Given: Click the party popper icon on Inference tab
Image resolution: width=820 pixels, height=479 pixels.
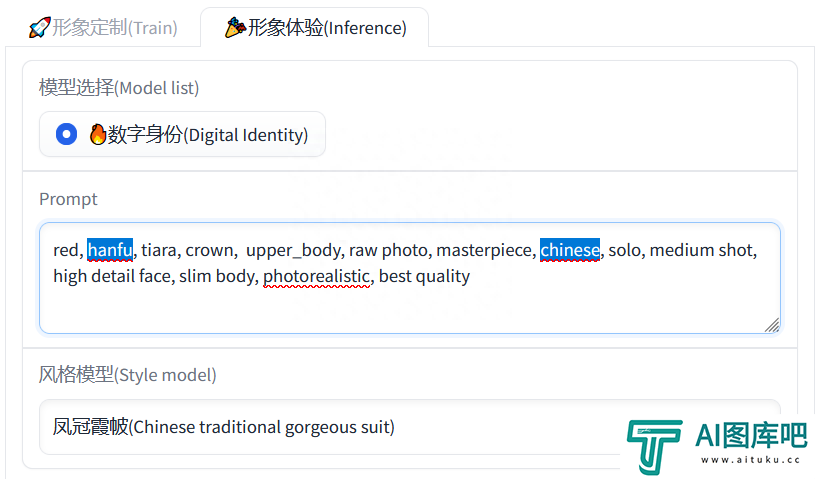Looking at the screenshot, I should (235, 27).
